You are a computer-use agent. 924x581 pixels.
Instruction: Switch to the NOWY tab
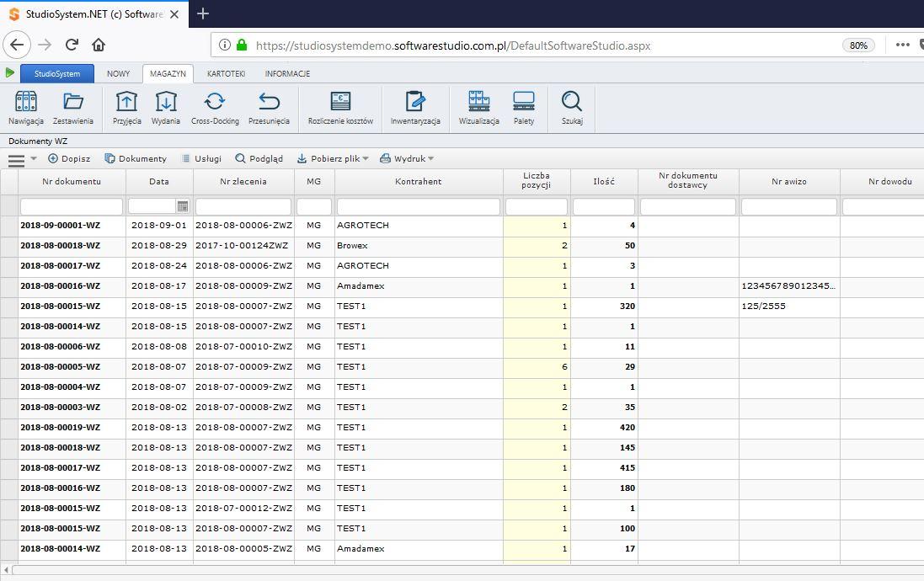[119, 73]
